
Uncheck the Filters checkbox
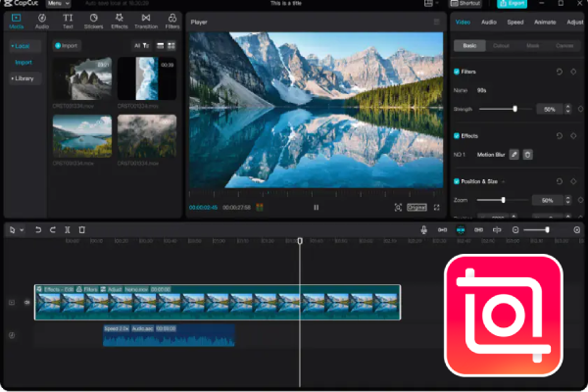click(x=457, y=72)
